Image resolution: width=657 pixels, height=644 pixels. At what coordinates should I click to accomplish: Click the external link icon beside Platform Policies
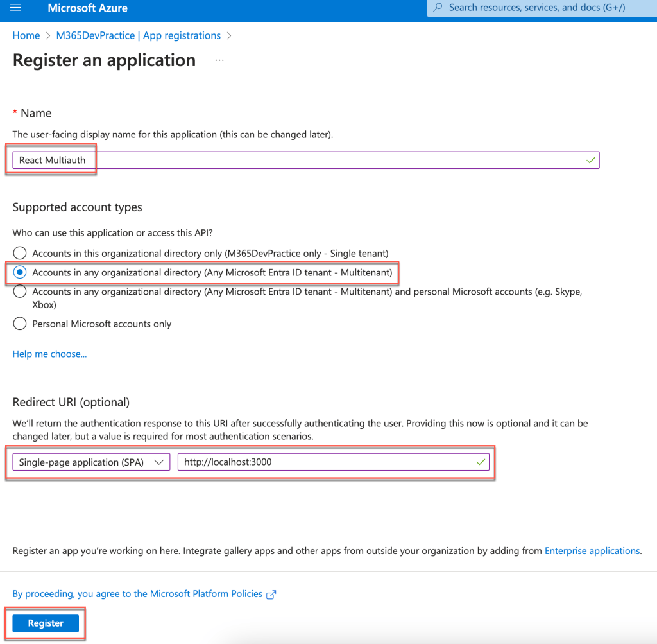[271, 595]
